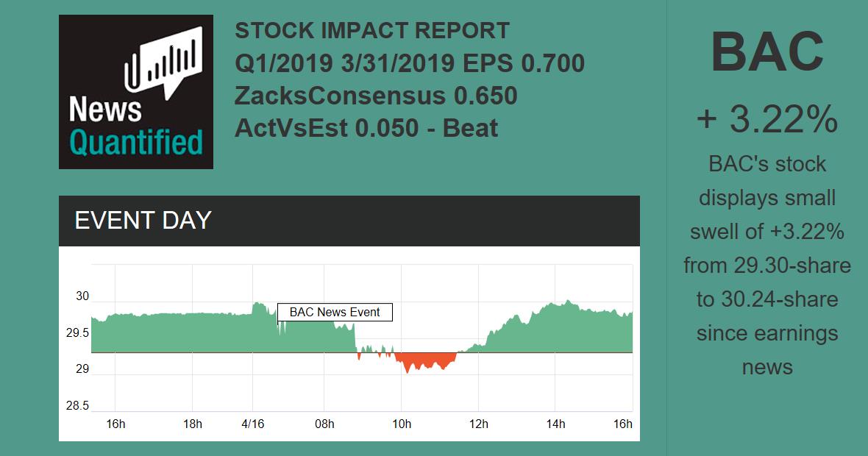Screen dimensions: 868x456
Task: Click the 28.5 price axis label
Action: 78,405
